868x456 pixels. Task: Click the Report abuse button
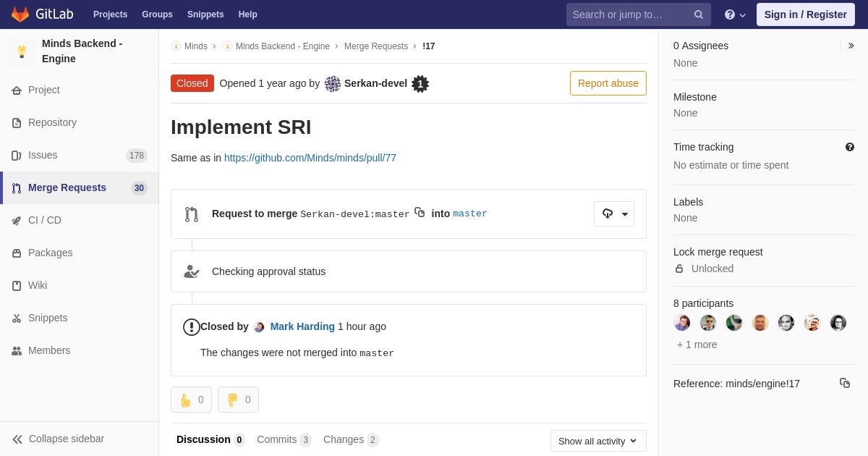(x=608, y=83)
